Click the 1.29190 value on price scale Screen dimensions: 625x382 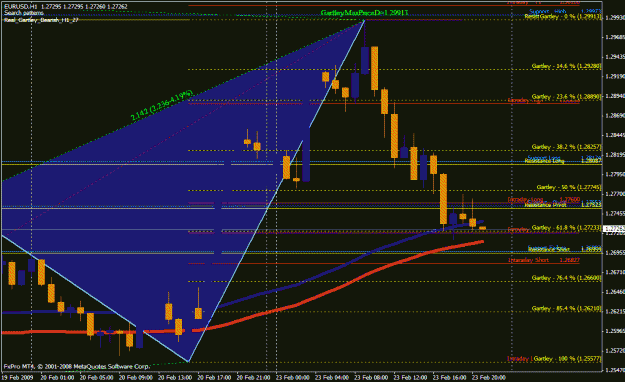tap(614, 76)
